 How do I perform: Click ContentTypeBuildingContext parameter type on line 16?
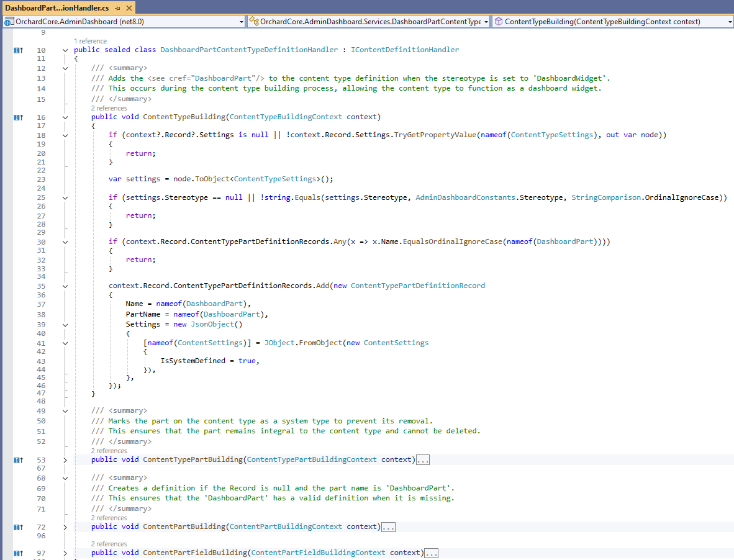(x=286, y=117)
